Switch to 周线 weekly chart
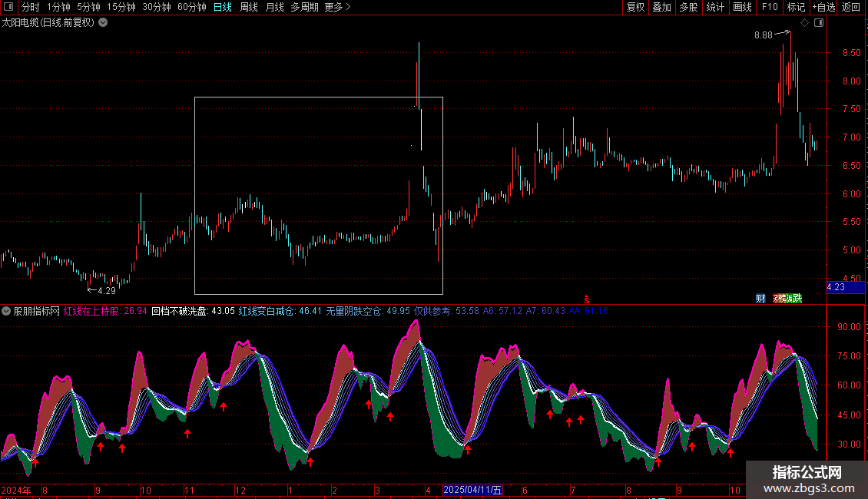Image resolution: width=868 pixels, height=499 pixels. pyautogui.click(x=249, y=7)
